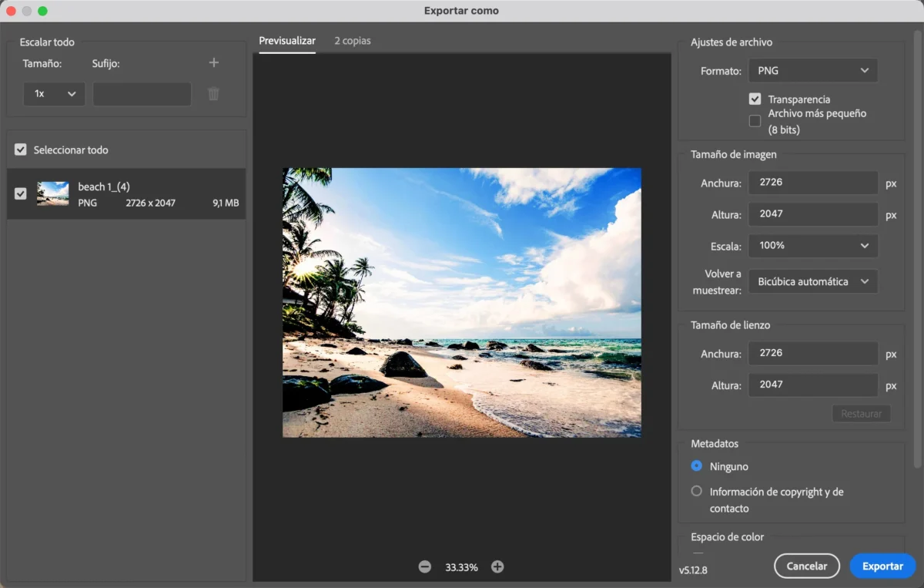Click the trash icon to delete the scale
This screenshot has width=924, height=588.
click(x=214, y=94)
